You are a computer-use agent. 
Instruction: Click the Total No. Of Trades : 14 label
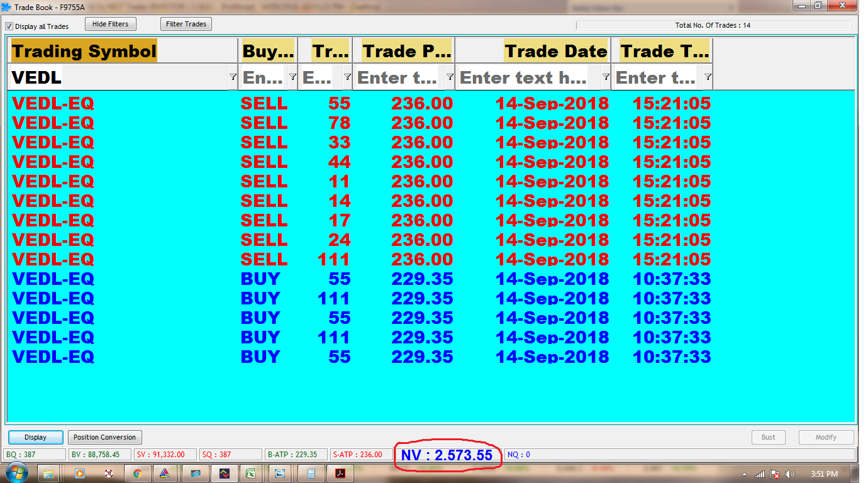click(x=713, y=26)
